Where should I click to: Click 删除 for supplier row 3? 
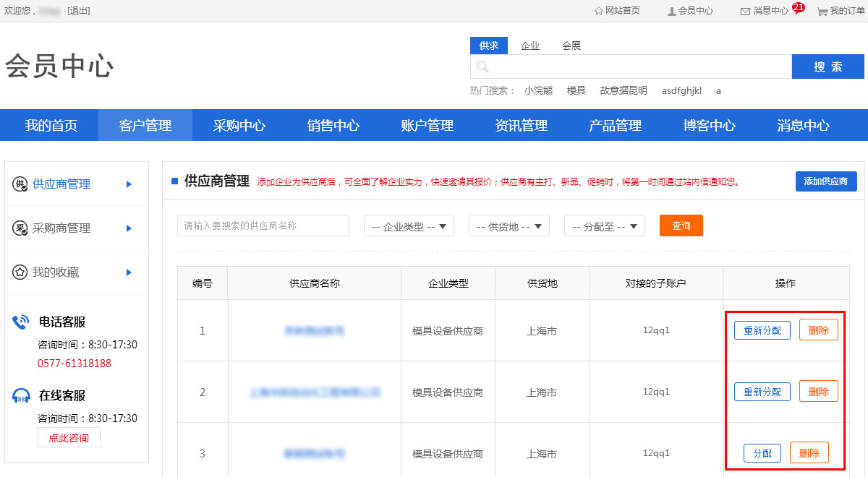[x=809, y=453]
